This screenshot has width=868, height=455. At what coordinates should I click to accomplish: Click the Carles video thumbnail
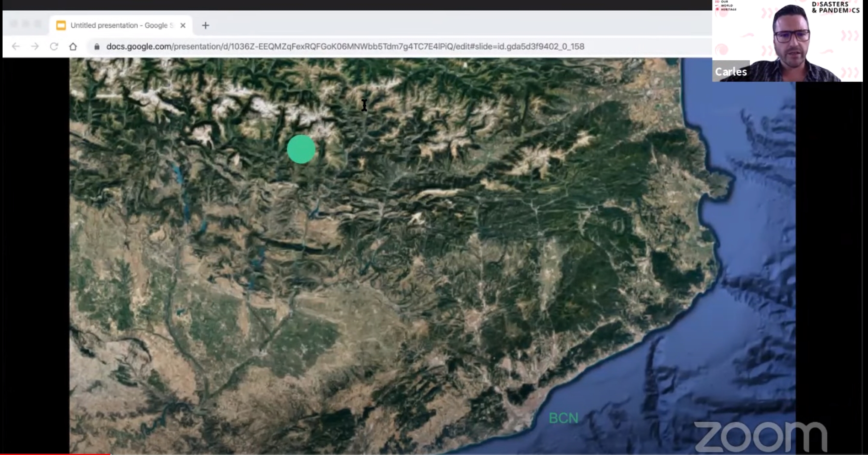click(x=787, y=41)
